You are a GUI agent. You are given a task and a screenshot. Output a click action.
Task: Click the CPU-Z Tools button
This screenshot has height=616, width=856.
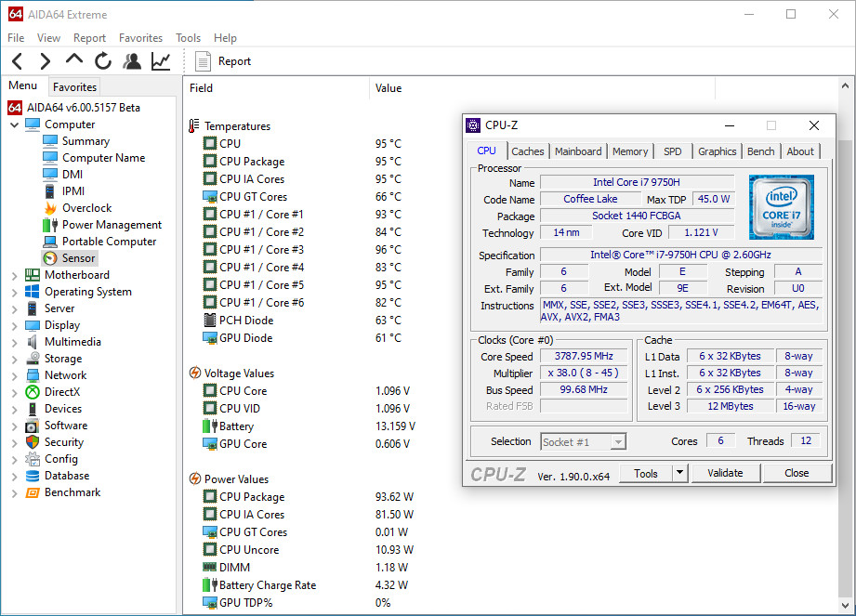click(x=646, y=474)
